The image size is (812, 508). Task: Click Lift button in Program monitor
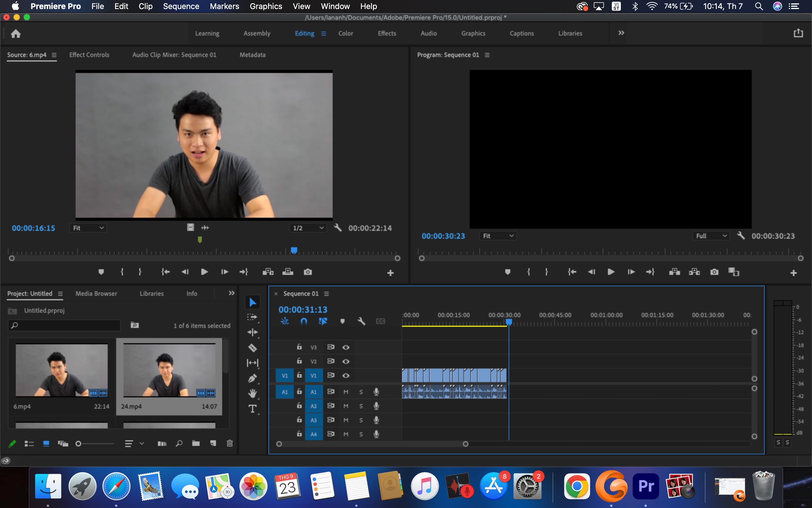point(674,272)
